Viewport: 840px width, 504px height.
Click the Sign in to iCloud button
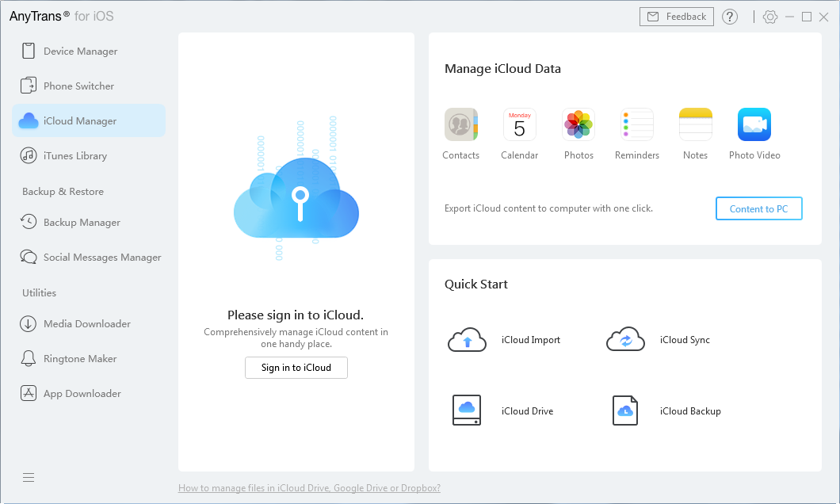(x=296, y=368)
